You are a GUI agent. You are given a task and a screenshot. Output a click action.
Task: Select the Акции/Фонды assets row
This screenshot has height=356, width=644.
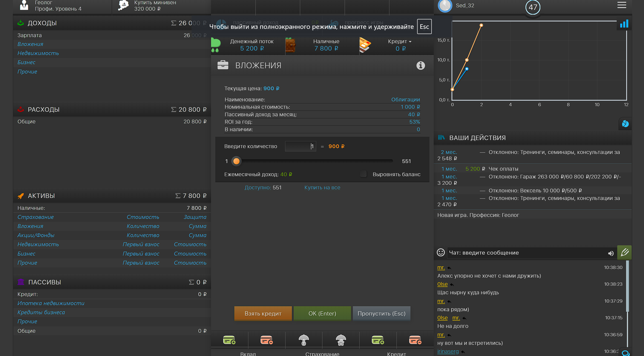[36, 235]
